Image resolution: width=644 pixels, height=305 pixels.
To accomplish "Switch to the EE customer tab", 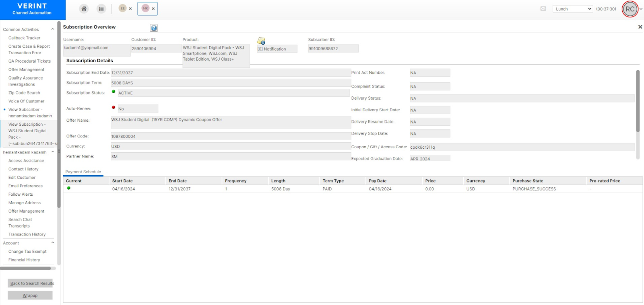I will tap(123, 8).
